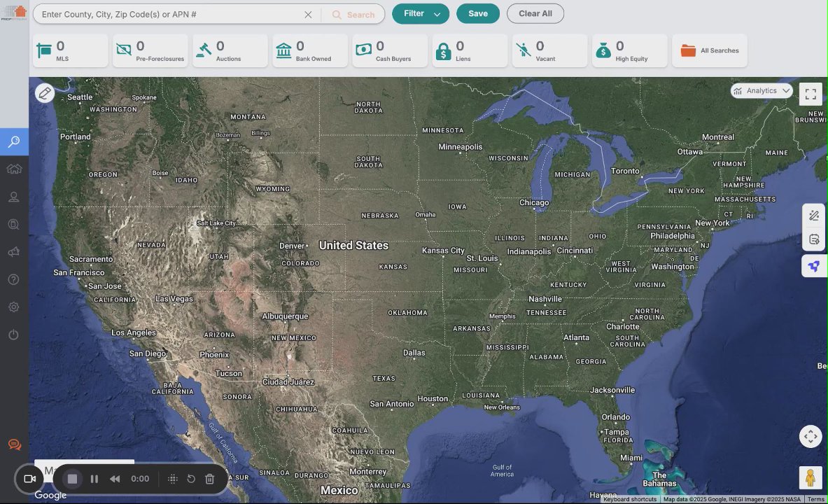
Task: Open the houses icon in sidebar
Action: tap(14, 169)
